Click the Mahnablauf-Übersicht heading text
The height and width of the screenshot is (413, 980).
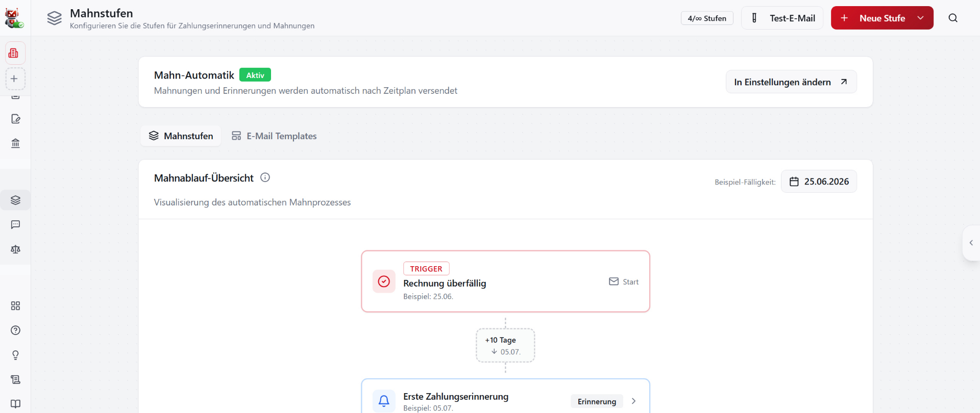(204, 178)
